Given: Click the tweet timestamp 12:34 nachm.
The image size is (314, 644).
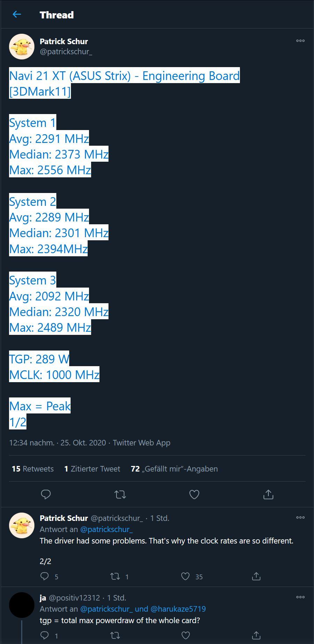Looking at the screenshot, I should (x=32, y=443).
